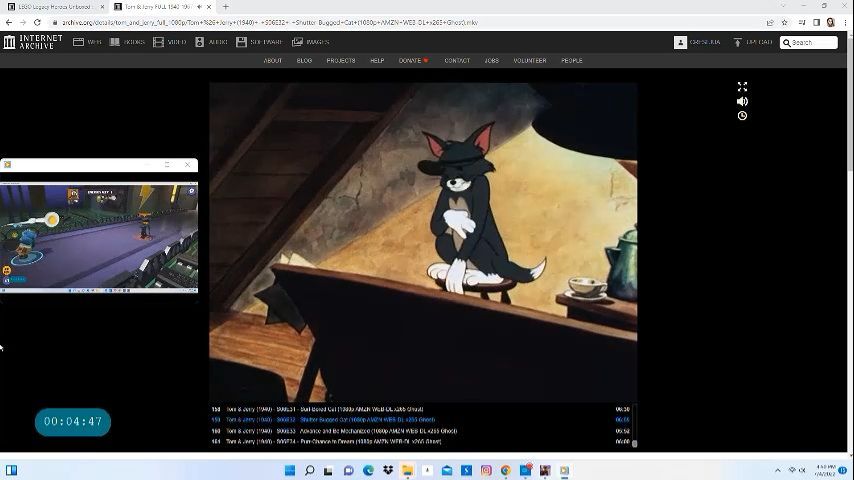Mute the tab via its speaker icon

pyautogui.click(x=199, y=7)
